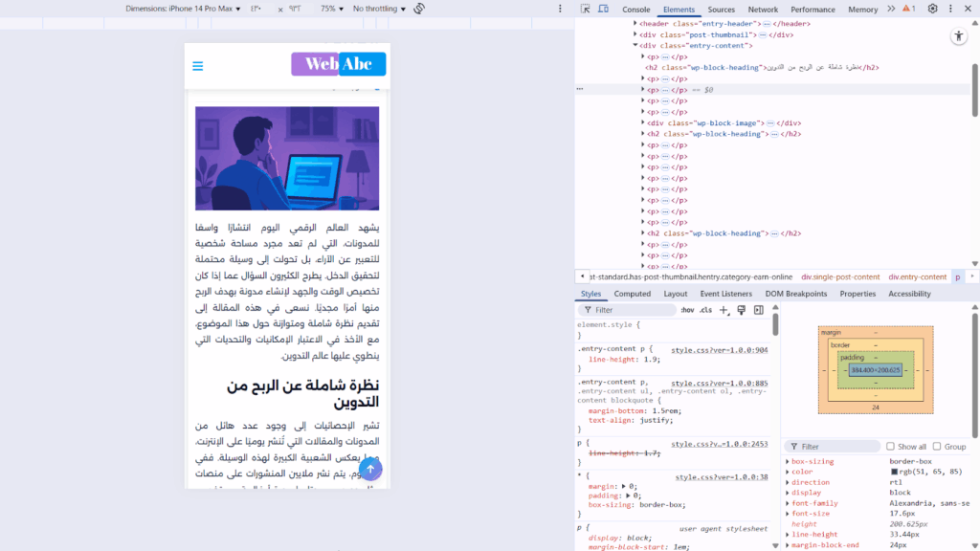Open the No throttling dropdown
980x551 pixels.
(x=379, y=9)
